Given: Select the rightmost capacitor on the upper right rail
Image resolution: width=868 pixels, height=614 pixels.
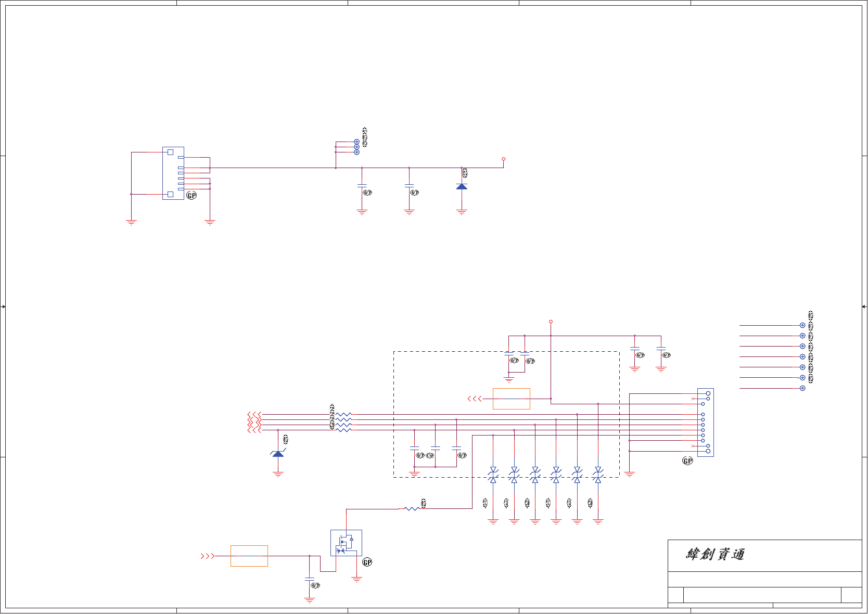Looking at the screenshot, I should pyautogui.click(x=661, y=349).
